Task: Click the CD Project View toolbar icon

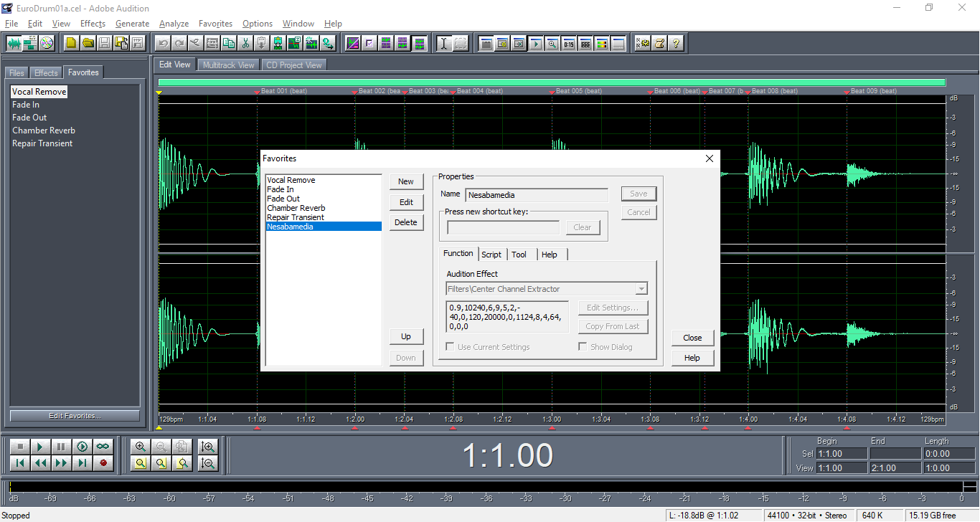Action: tap(47, 43)
